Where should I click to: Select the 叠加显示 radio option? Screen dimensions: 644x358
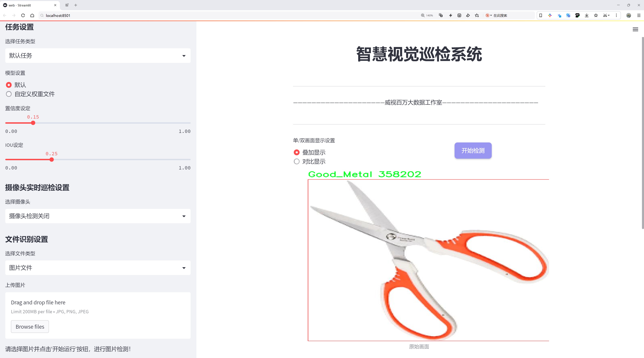pos(297,153)
